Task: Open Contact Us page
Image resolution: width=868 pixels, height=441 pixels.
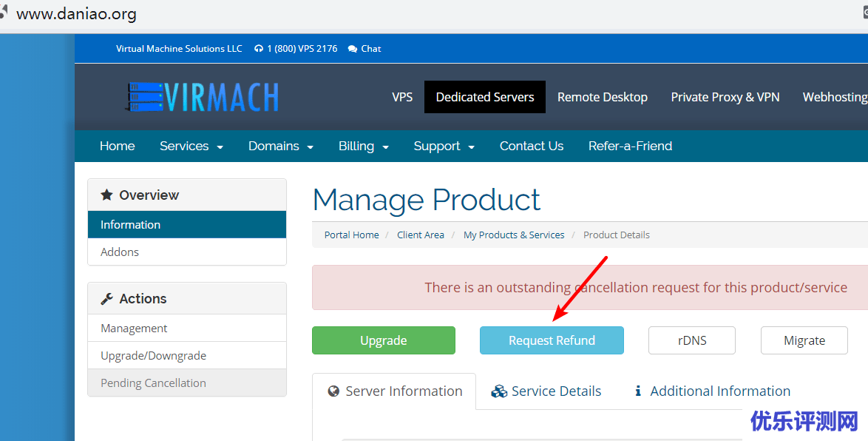Action: [x=532, y=147]
